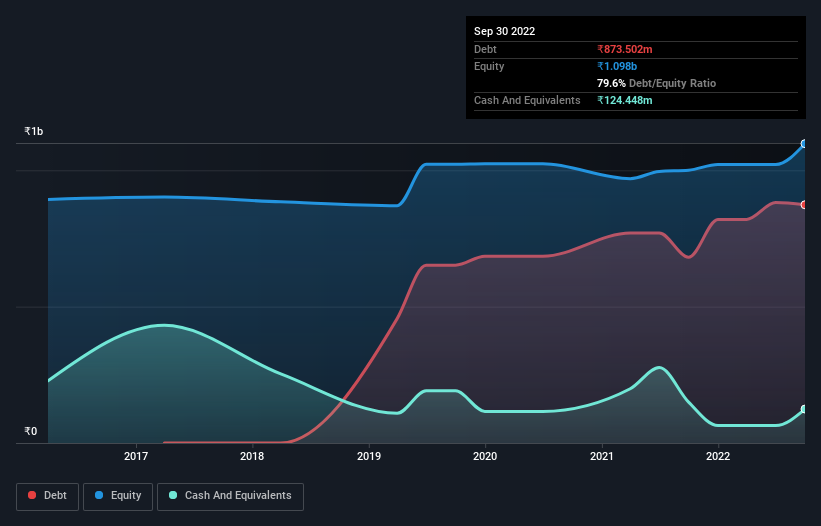
Task: Click the 79.6% Debt/Equity Ratio text
Action: coord(656,83)
